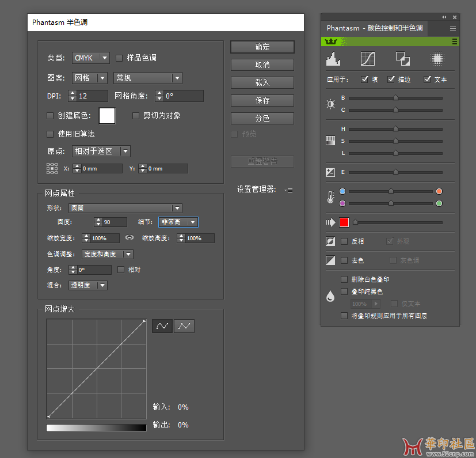Screen dimensions: 476x458
Task: Click the shift-to-color arrow icon
Action: [330, 222]
